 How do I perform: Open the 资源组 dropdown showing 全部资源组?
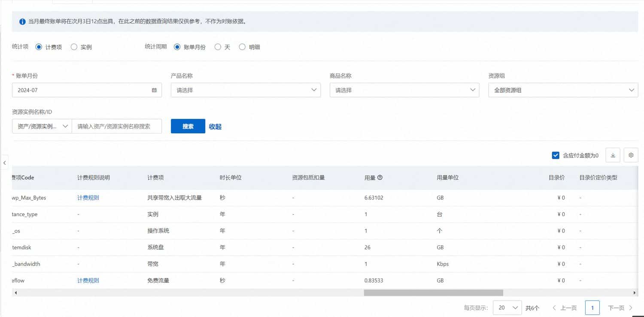pos(563,90)
